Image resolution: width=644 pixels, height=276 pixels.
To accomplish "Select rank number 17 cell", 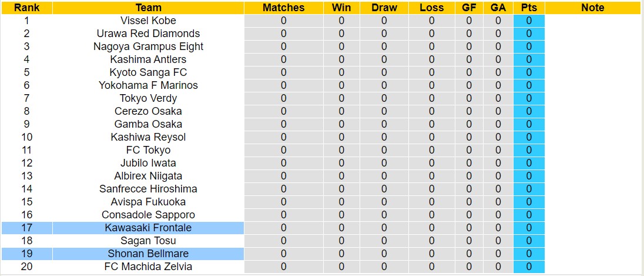I will tap(26, 228).
